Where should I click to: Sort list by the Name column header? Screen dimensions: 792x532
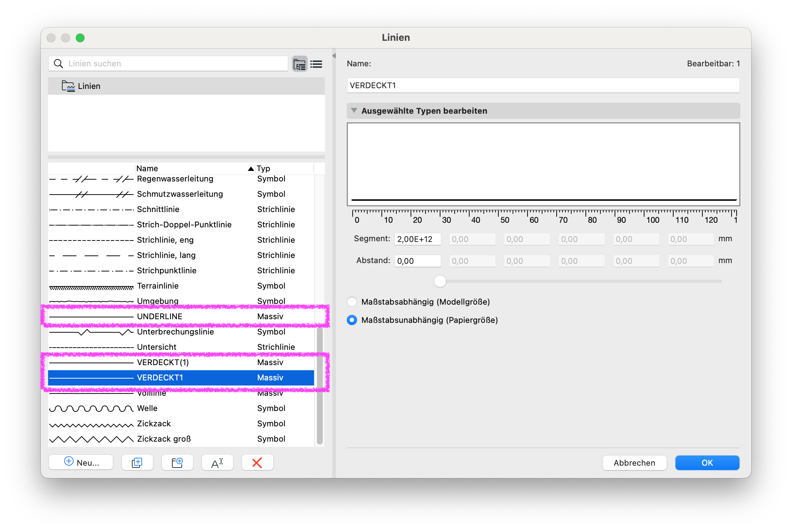tap(195, 168)
